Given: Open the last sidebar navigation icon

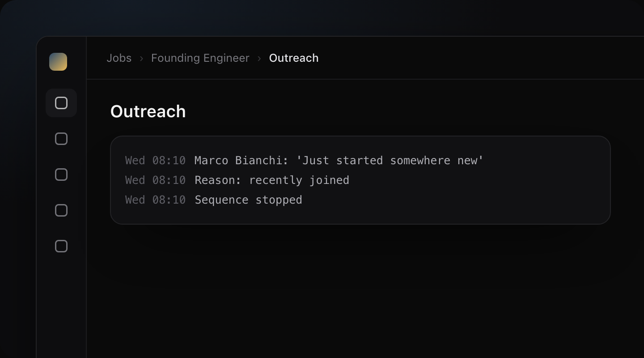Looking at the screenshot, I should point(61,246).
